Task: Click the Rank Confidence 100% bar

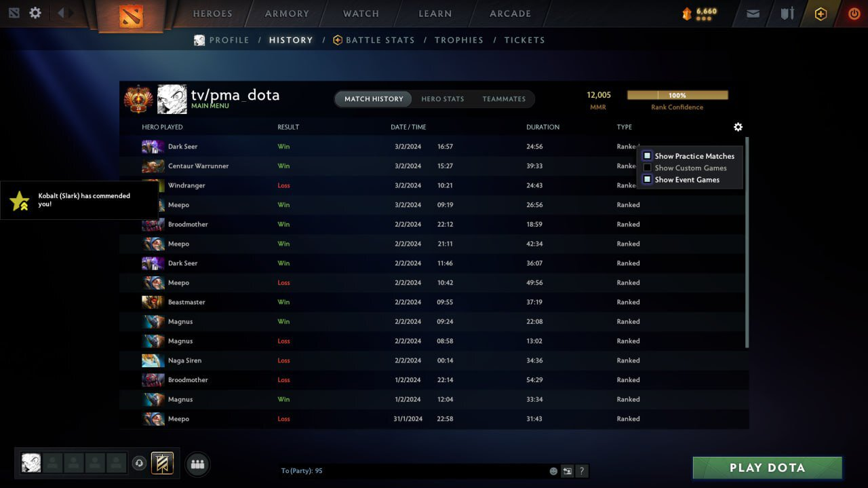Action: pos(677,96)
